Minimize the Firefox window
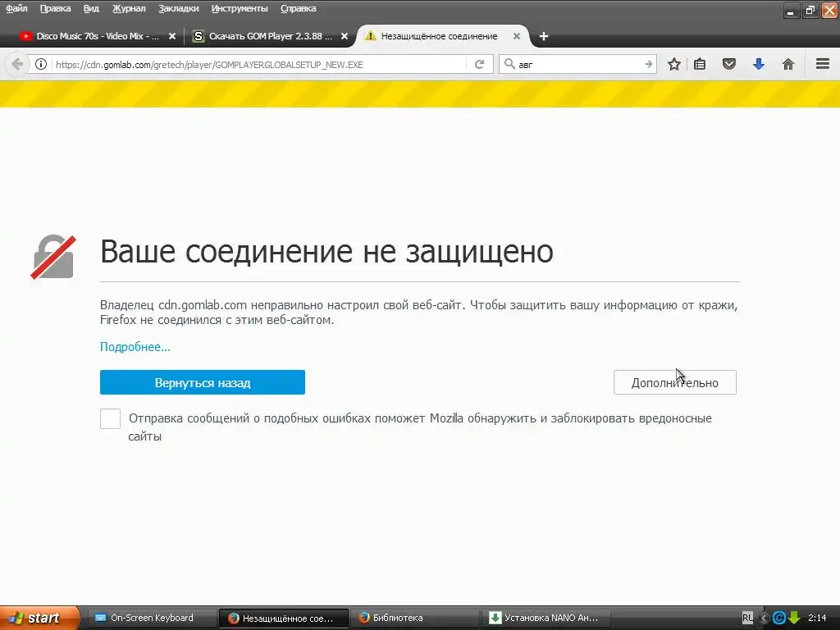This screenshot has width=840, height=630. [790, 11]
